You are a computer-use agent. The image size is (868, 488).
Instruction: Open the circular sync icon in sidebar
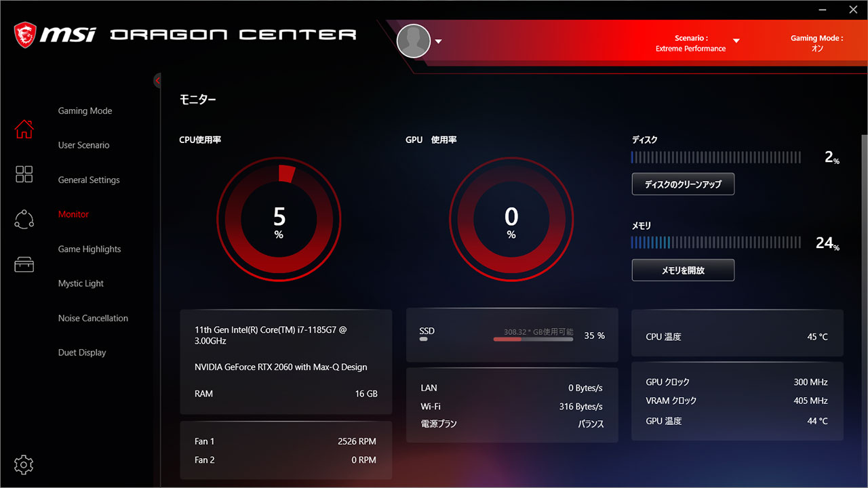[x=24, y=219]
